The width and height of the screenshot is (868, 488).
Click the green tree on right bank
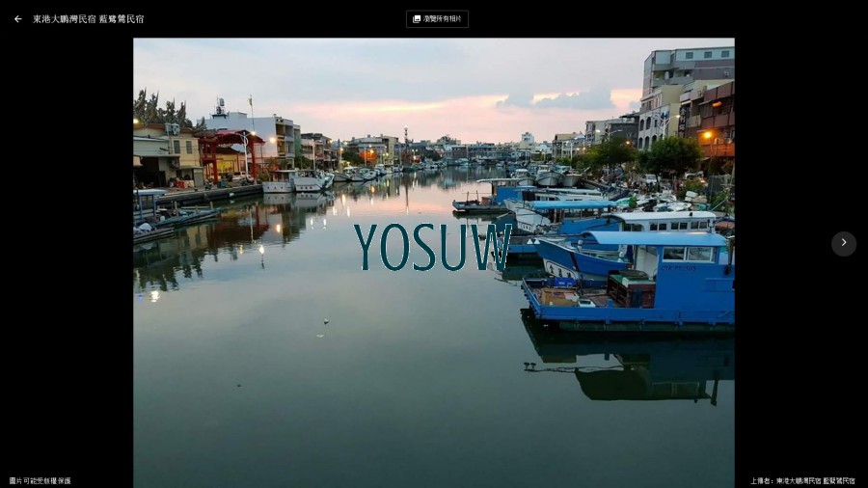671,154
